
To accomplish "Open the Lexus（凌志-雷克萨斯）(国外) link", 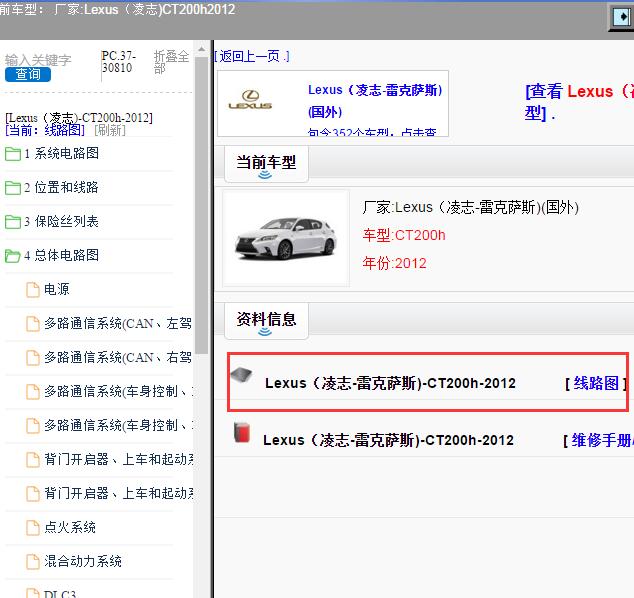I will (x=375, y=101).
